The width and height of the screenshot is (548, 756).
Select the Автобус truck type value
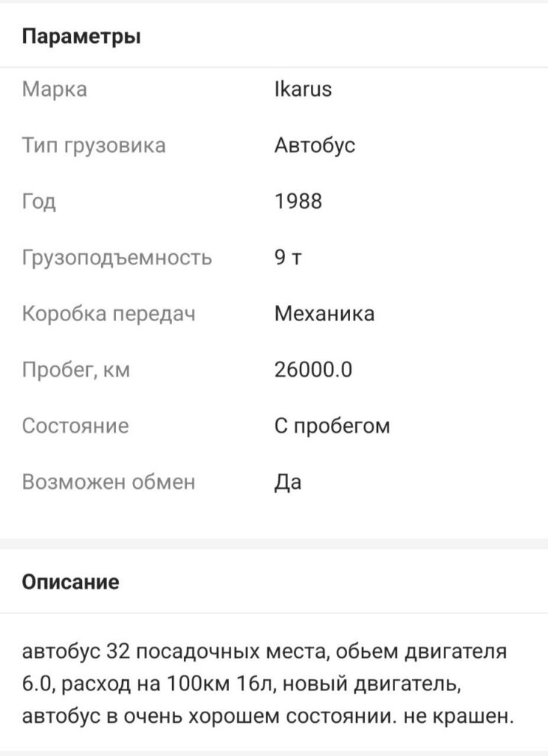[x=315, y=145]
